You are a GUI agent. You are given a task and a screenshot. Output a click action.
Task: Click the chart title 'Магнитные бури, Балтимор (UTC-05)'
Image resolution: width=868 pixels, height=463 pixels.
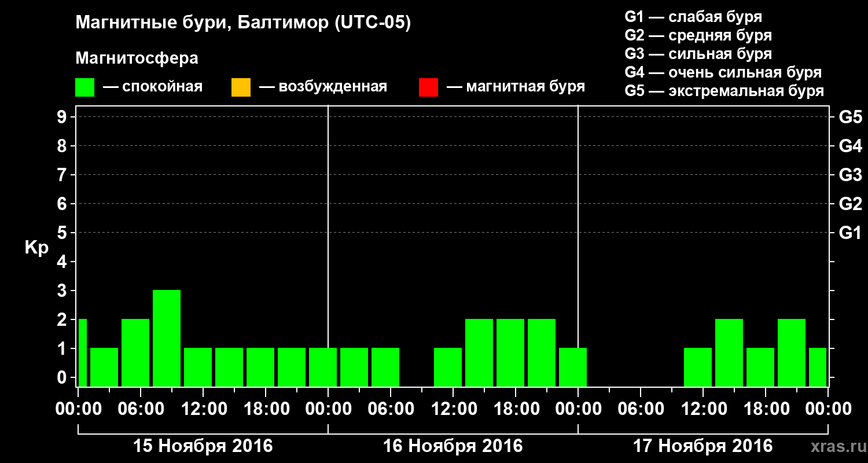243,23
